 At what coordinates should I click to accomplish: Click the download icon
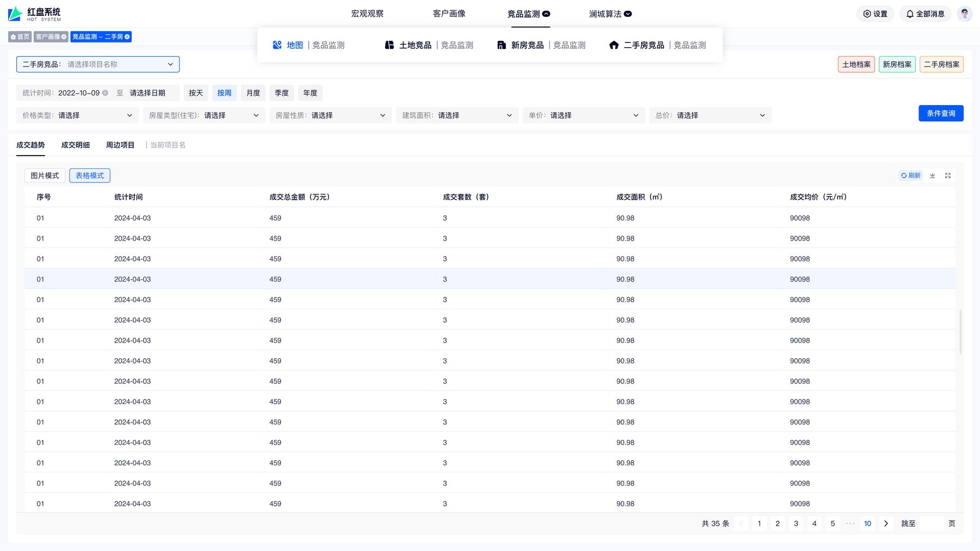click(x=933, y=175)
